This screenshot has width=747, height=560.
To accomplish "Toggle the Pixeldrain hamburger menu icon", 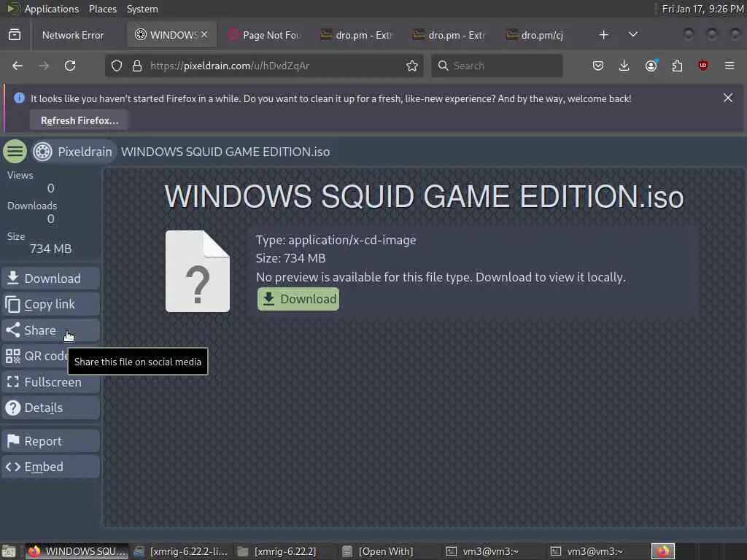I will point(15,152).
